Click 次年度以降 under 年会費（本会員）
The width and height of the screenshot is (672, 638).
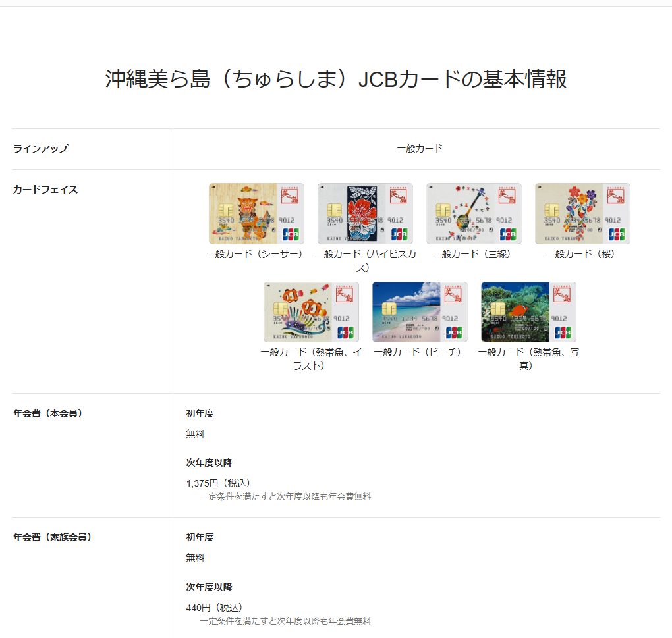(209, 462)
